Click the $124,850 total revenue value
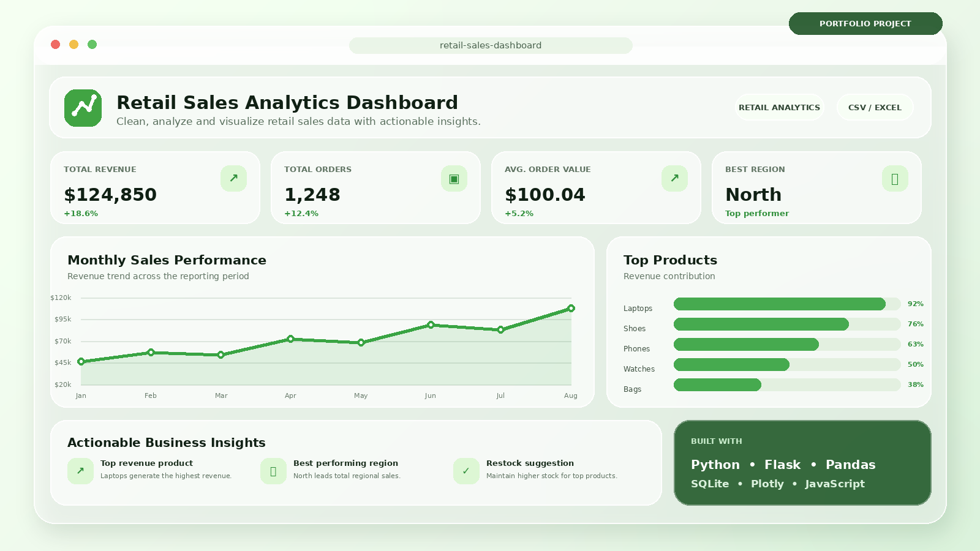This screenshot has width=980, height=551. [110, 195]
